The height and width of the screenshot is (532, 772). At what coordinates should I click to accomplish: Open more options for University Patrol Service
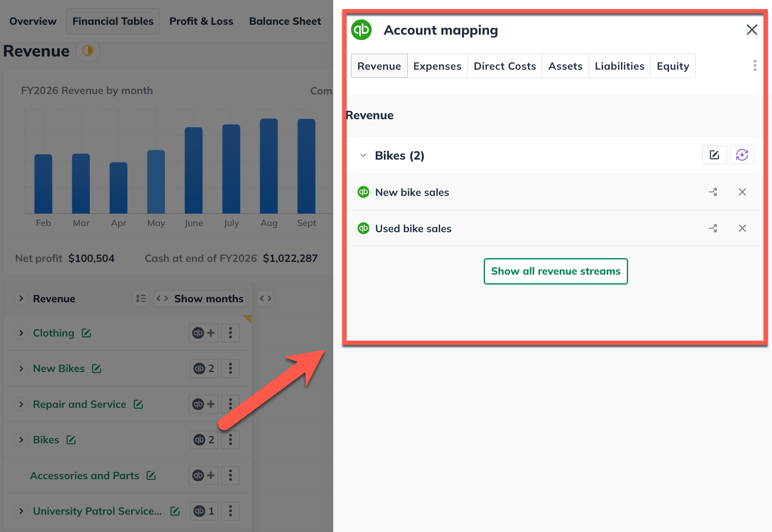click(x=231, y=511)
